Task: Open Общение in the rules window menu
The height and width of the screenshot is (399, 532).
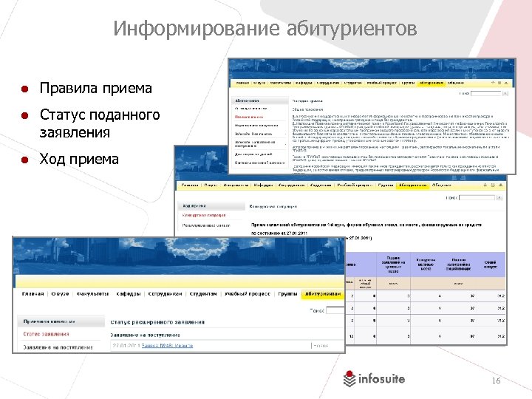Action: (x=456, y=83)
